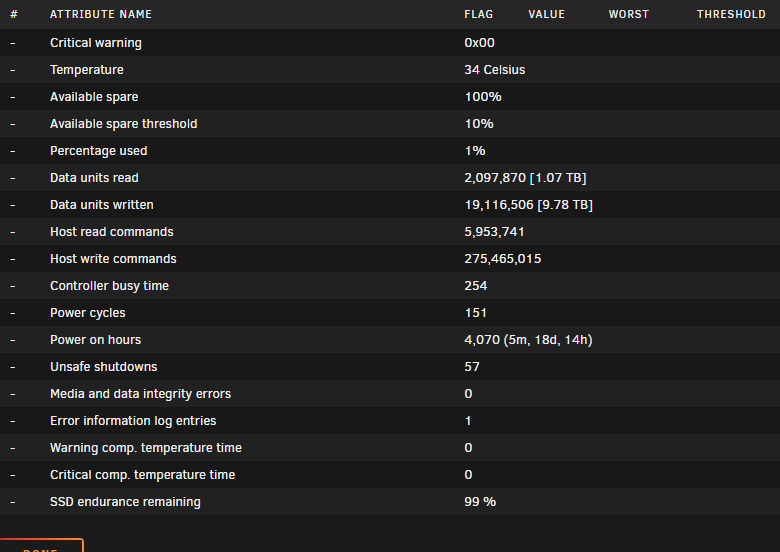Screen dimensions: 780x552
Task: Select the Host write commands row
Action: pos(390,258)
